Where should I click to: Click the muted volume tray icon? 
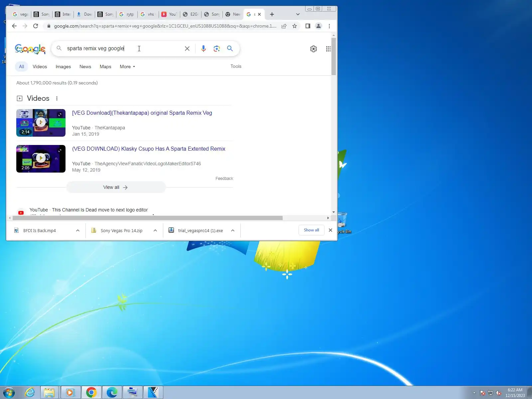(x=498, y=393)
